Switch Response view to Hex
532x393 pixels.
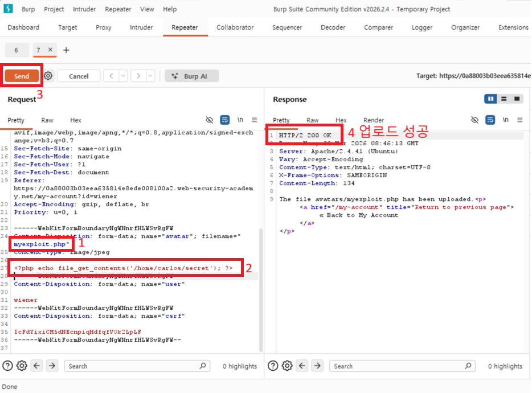[341, 120]
